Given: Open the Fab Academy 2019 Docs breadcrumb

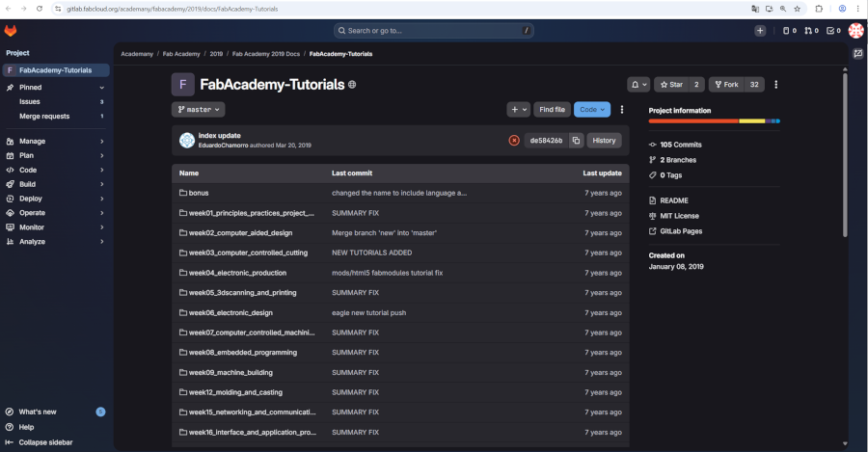Looking at the screenshot, I should pos(266,54).
